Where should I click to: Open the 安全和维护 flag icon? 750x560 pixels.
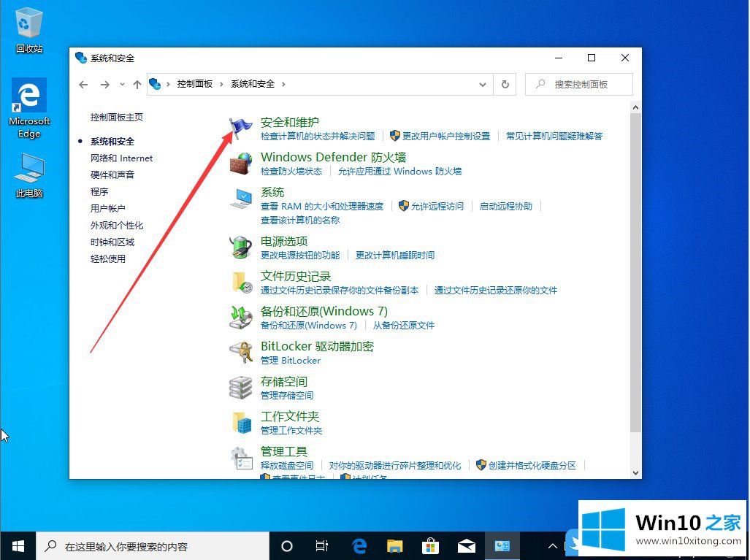240,129
